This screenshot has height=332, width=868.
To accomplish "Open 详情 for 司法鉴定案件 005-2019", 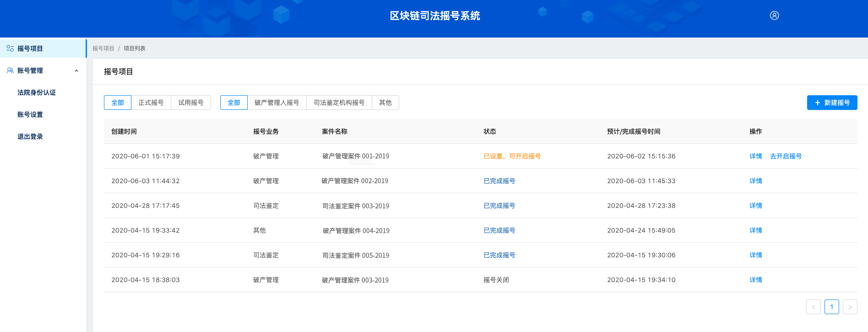I will coord(755,255).
